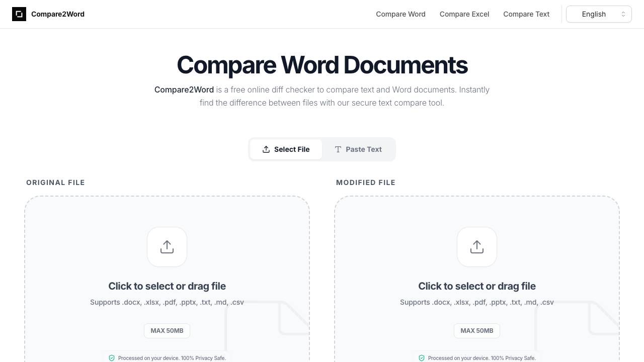Go to Compare Word page
The width and height of the screenshot is (644, 362).
pos(400,14)
